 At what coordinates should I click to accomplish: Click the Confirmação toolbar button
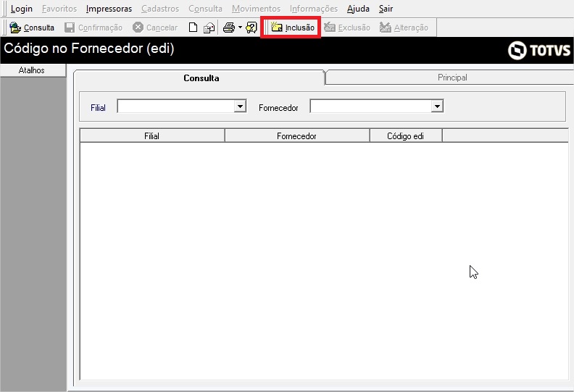tap(93, 28)
